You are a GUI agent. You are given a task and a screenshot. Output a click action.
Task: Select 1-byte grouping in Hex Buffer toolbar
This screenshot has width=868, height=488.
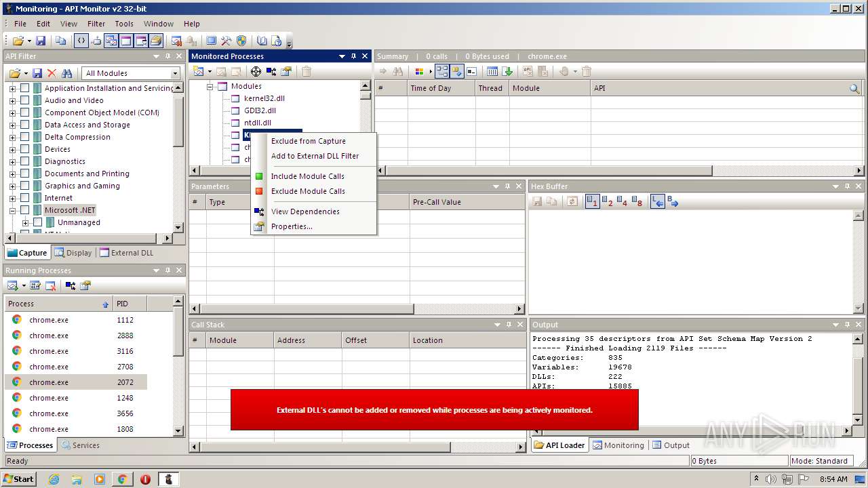(x=592, y=201)
